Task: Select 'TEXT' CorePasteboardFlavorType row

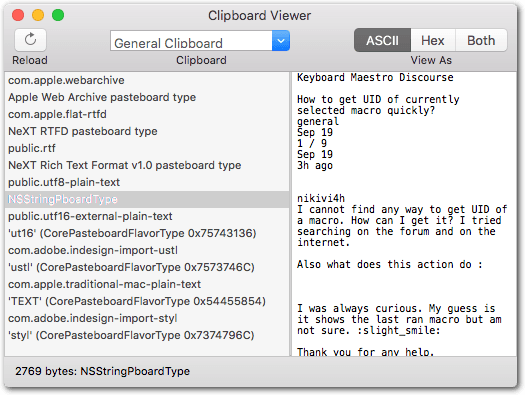Action: click(x=147, y=301)
